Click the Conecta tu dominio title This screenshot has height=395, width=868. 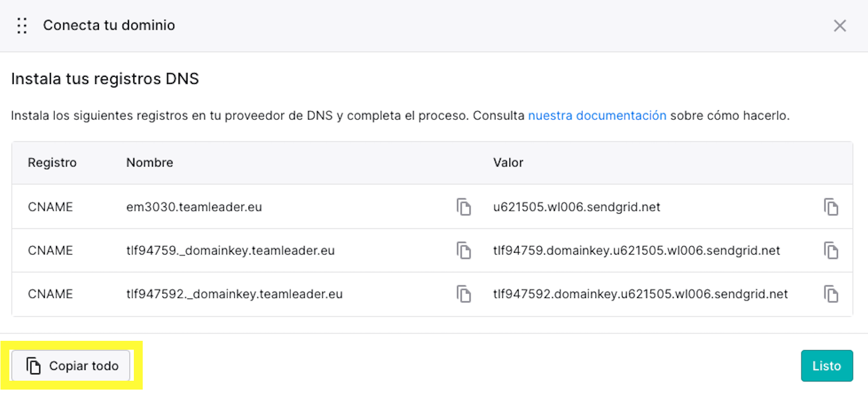click(x=109, y=25)
